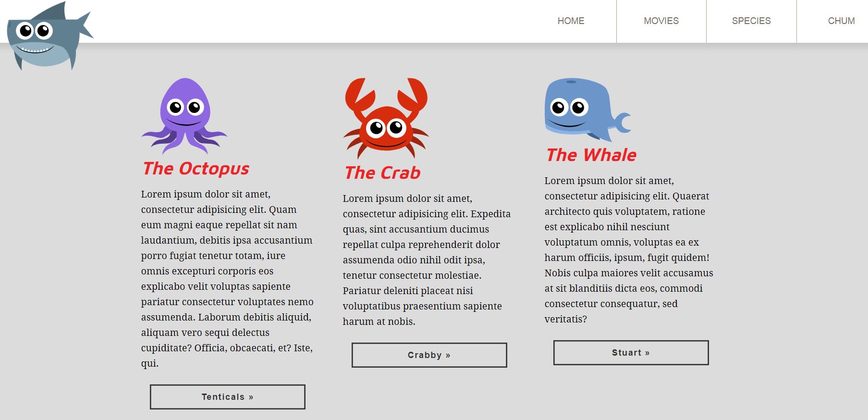868x420 pixels.
Task: Select SPECIES in the navigation bar
Action: click(751, 21)
